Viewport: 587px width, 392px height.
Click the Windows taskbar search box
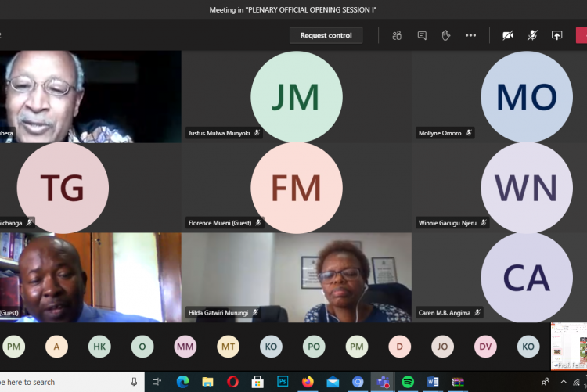click(63, 382)
